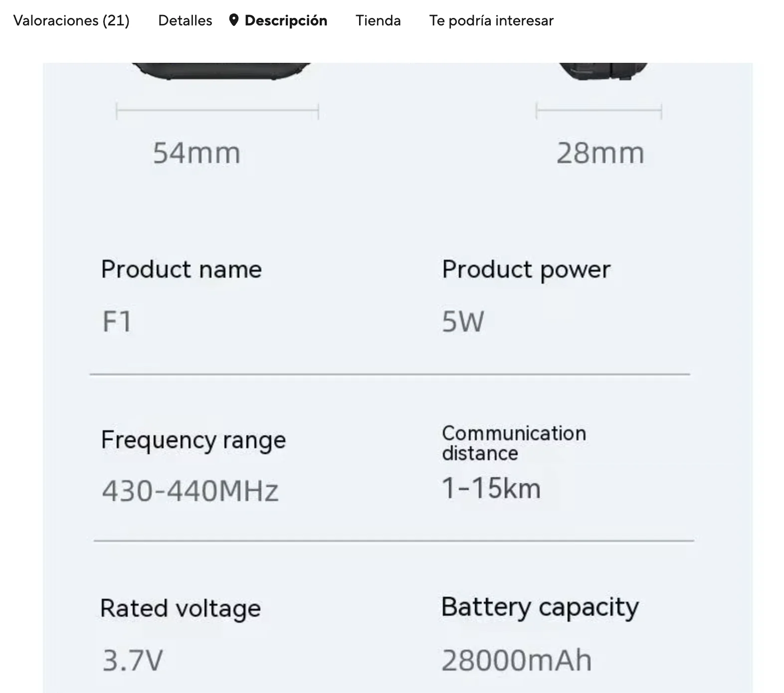Select the 28000mAh battery value
The height and width of the screenshot is (693, 784).
(516, 661)
